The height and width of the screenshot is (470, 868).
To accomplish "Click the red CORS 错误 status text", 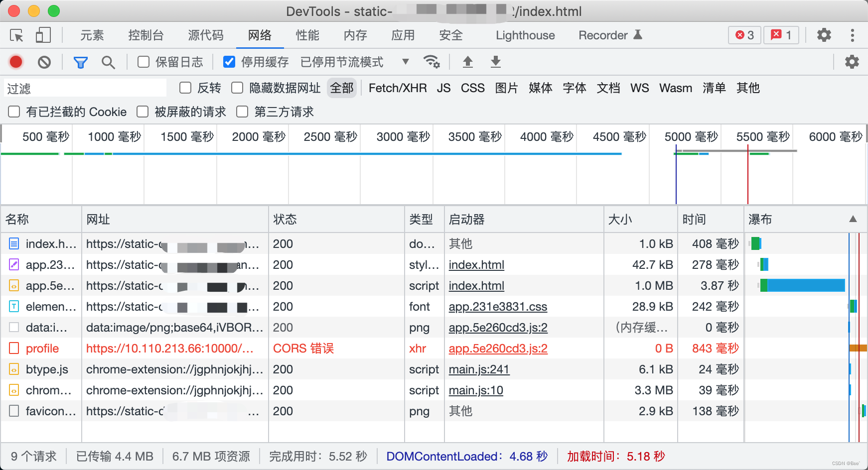I will pos(303,349).
